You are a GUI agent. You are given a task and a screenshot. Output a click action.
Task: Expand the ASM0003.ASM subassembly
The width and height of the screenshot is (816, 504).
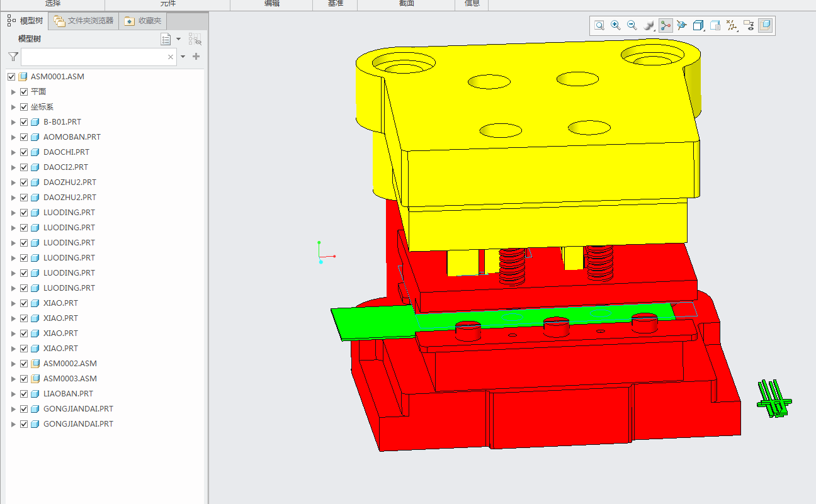tap(13, 379)
